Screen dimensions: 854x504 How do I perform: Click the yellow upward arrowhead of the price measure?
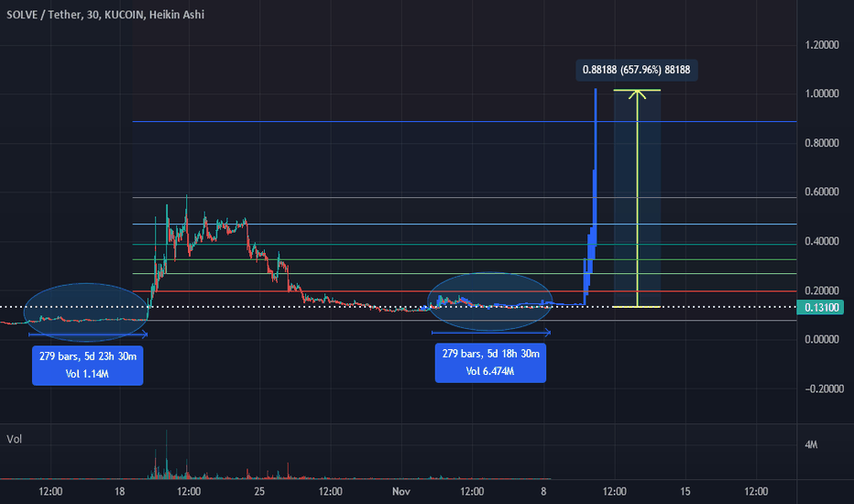pos(637,94)
